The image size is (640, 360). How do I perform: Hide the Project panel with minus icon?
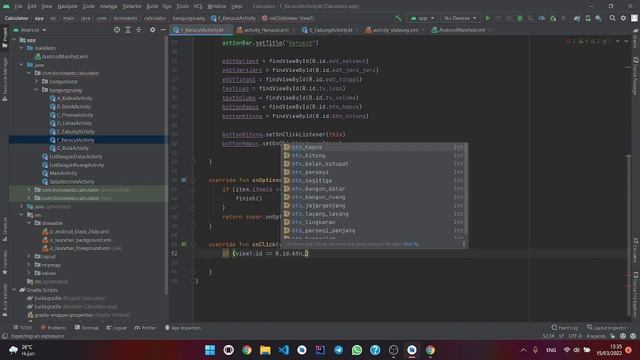(163, 30)
